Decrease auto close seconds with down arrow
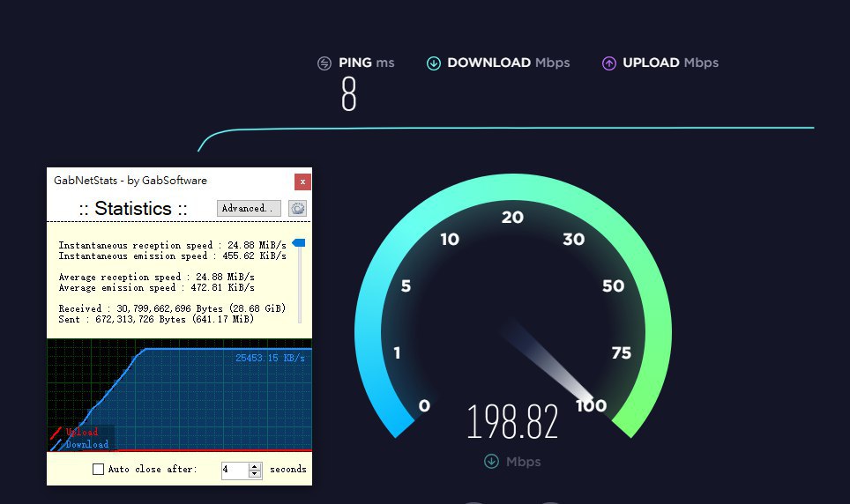The height and width of the screenshot is (504, 850). pyautogui.click(x=255, y=474)
